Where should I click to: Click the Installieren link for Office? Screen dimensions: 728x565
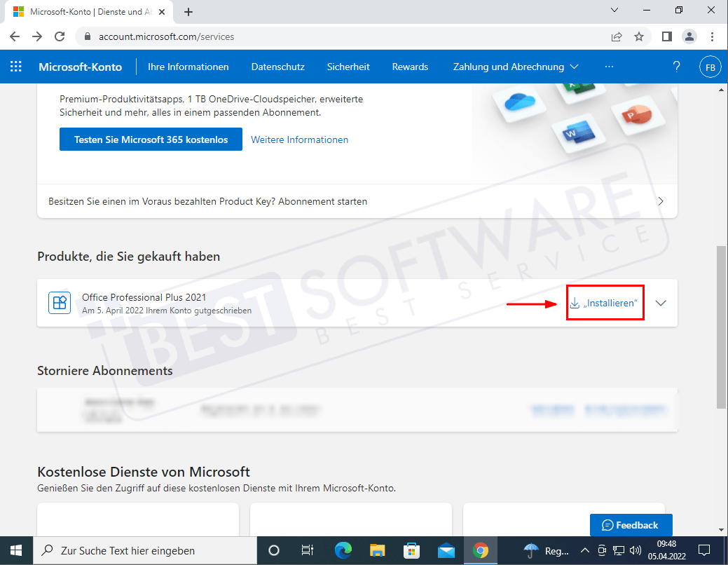tap(604, 303)
